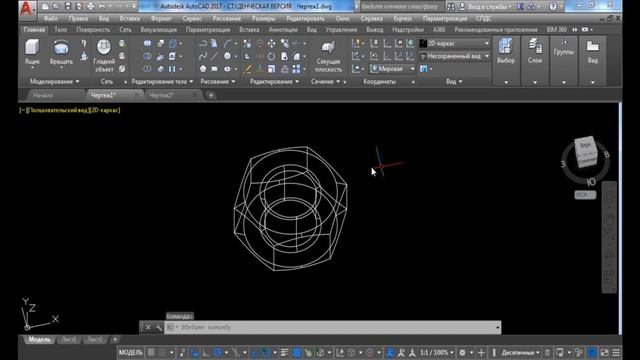Expand the Редактирование тела panel
This screenshot has width=640, height=360.
(162, 82)
